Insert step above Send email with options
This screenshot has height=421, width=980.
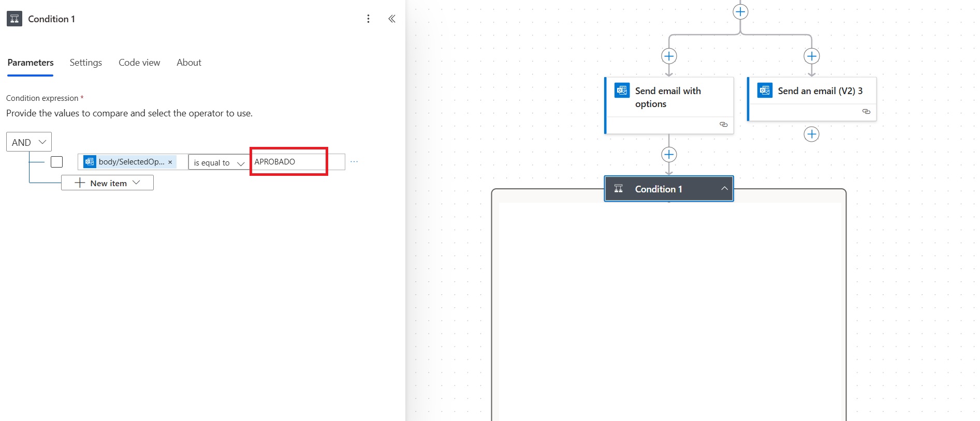tap(669, 56)
